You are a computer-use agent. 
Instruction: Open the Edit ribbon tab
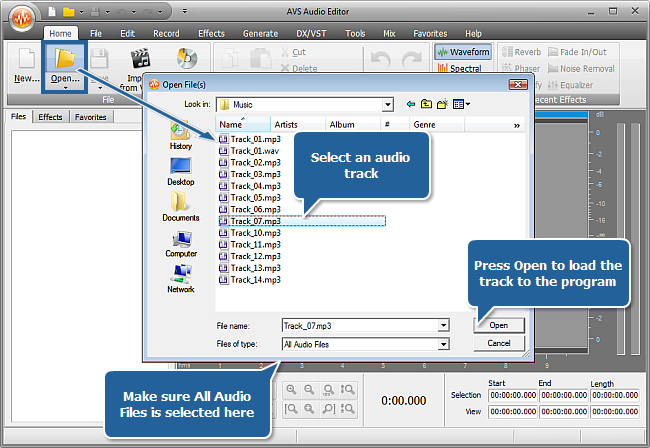coord(127,34)
